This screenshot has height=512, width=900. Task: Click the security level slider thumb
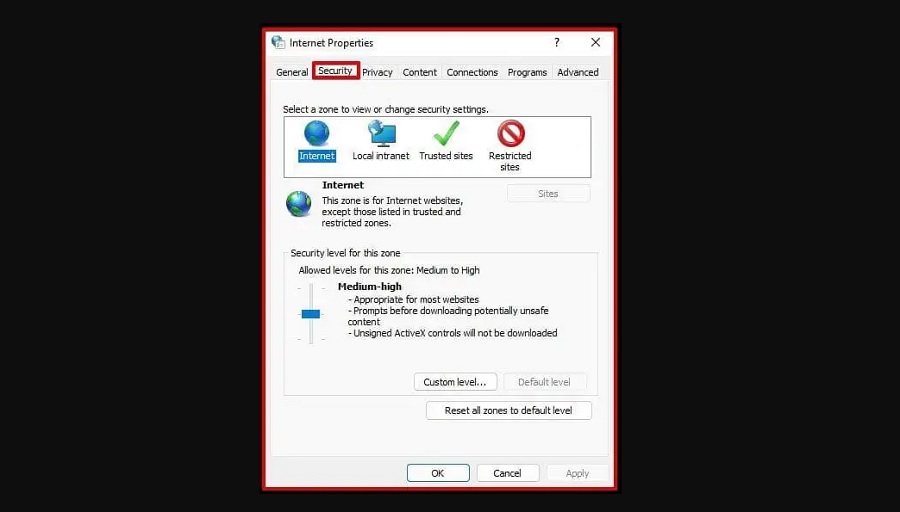311,314
